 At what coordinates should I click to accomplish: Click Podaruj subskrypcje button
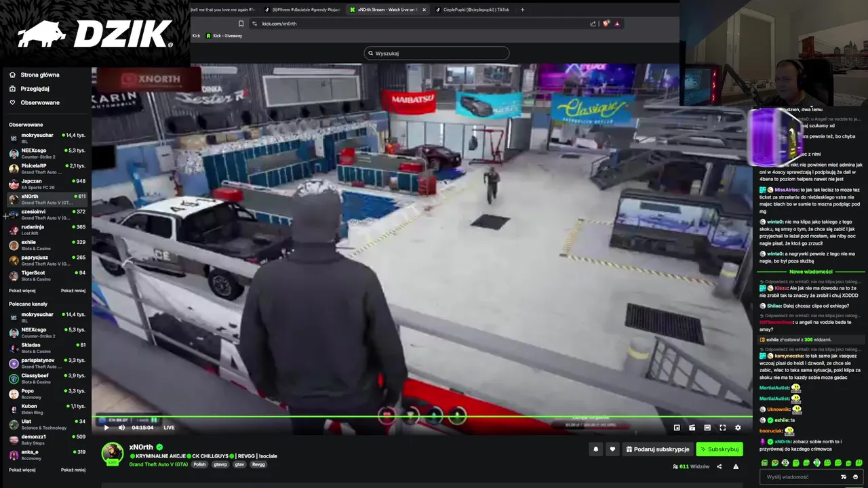658,449
